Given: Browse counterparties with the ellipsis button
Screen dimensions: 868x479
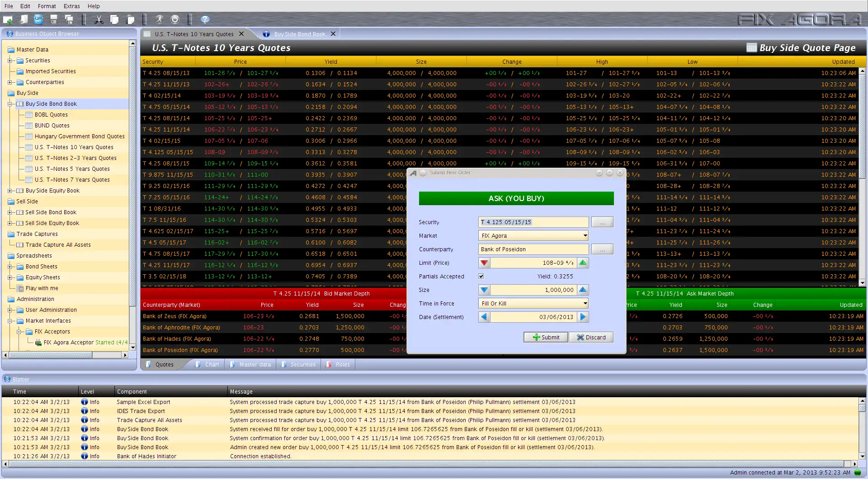Looking at the screenshot, I should [602, 249].
